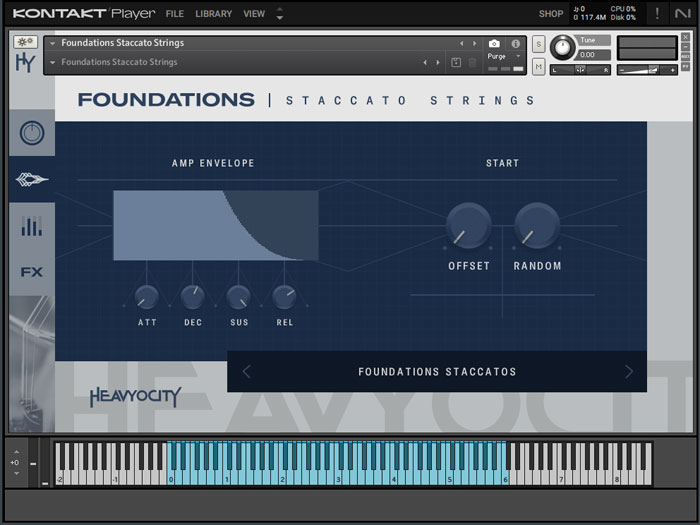Click the ATT envelope knob
The width and height of the screenshot is (700, 525).
[x=146, y=297]
